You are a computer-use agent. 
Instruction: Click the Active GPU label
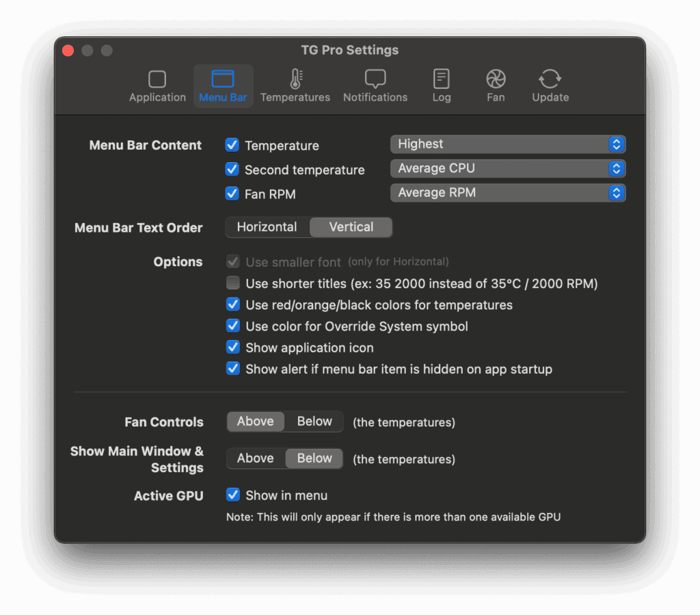coord(168,496)
